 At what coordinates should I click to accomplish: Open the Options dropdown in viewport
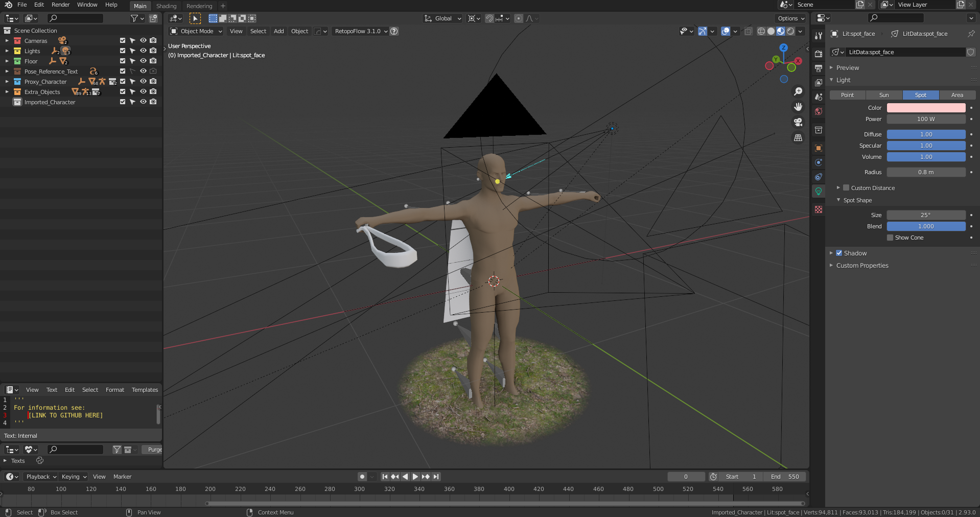point(791,18)
